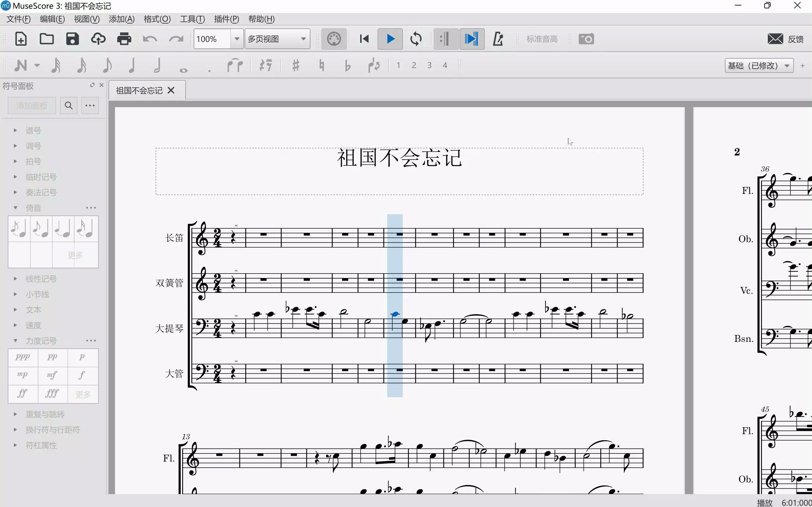The height and width of the screenshot is (507, 812).
Task: Toggle note input mode (N)
Action: [20, 65]
